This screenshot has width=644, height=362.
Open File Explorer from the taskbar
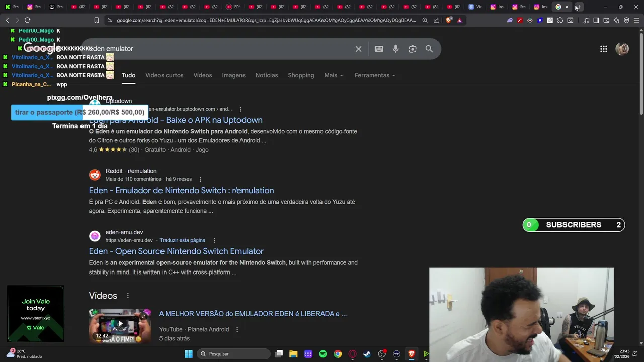(293, 354)
